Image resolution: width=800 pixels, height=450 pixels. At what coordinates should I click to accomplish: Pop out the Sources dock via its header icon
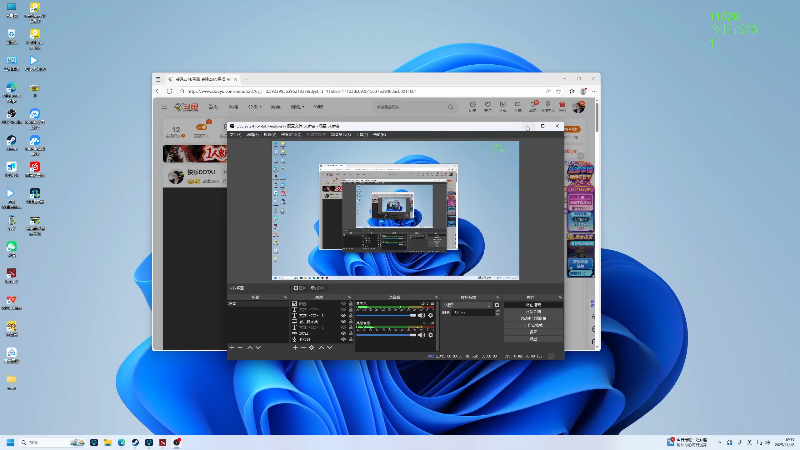tap(349, 297)
